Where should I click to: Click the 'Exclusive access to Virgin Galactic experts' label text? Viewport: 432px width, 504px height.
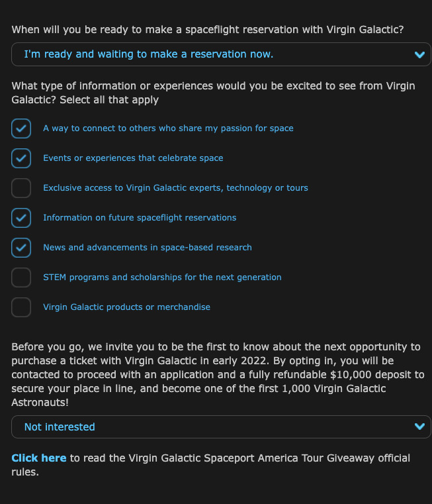[175, 188]
